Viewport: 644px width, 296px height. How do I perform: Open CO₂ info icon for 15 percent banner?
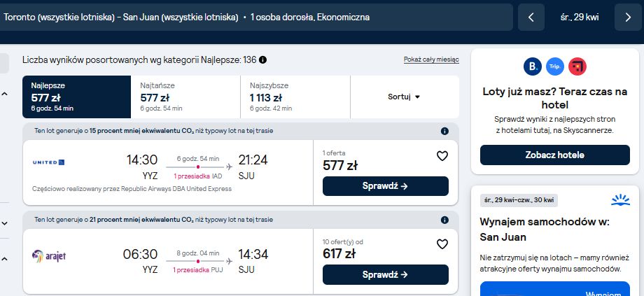coord(444,132)
